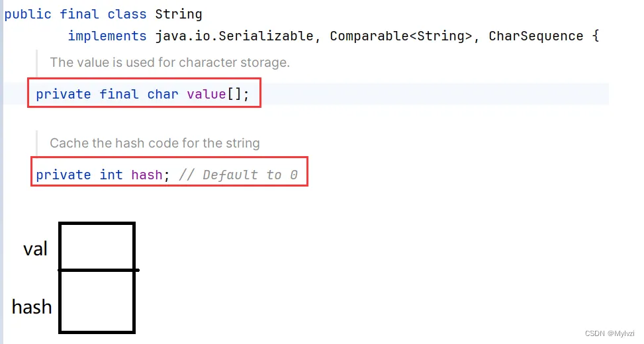Click the 'private' keyword before final char

pyautogui.click(x=64, y=94)
